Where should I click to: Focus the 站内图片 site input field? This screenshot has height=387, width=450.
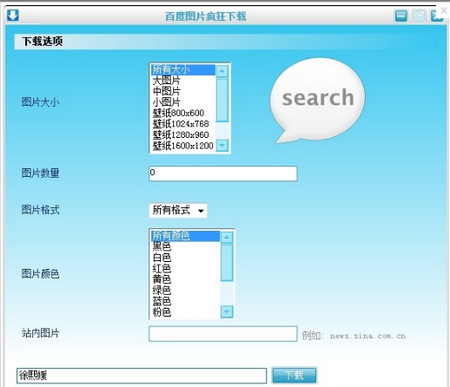tap(223, 334)
